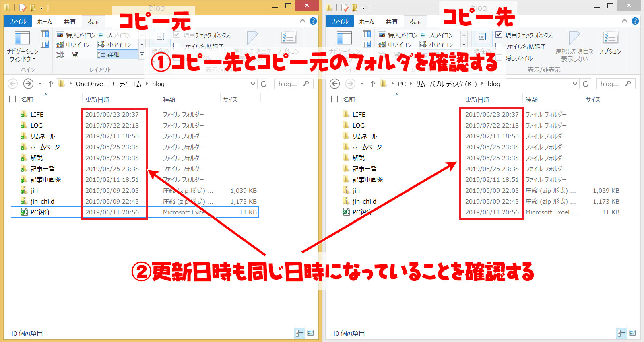The image size is (644, 342).
Task: Refresh the right window folder
Action: pyautogui.click(x=586, y=84)
